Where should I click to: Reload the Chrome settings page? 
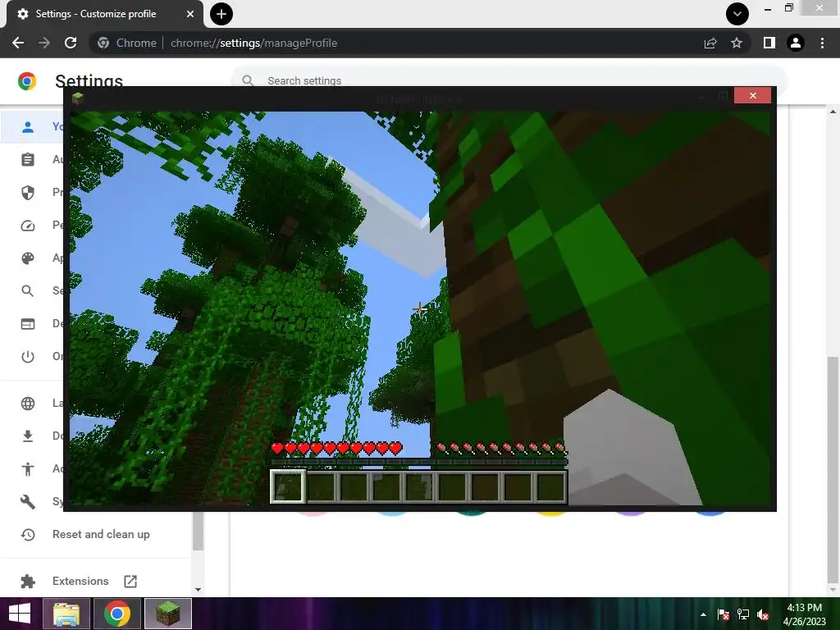pyautogui.click(x=71, y=43)
